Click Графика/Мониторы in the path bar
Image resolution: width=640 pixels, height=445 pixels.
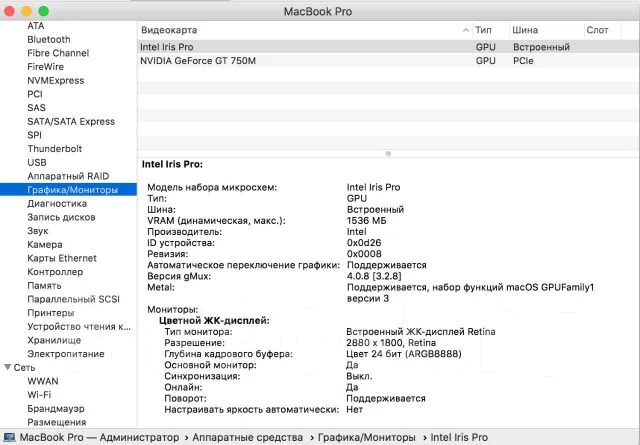pyautogui.click(x=367, y=437)
